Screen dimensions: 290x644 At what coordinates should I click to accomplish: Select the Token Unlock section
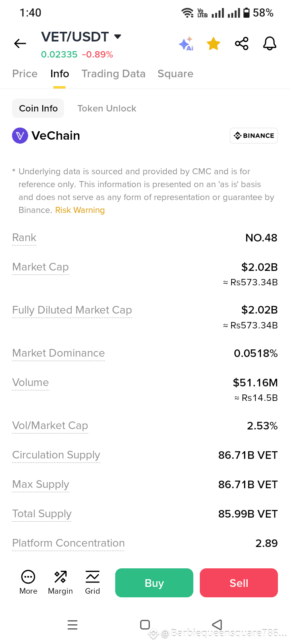point(107,108)
